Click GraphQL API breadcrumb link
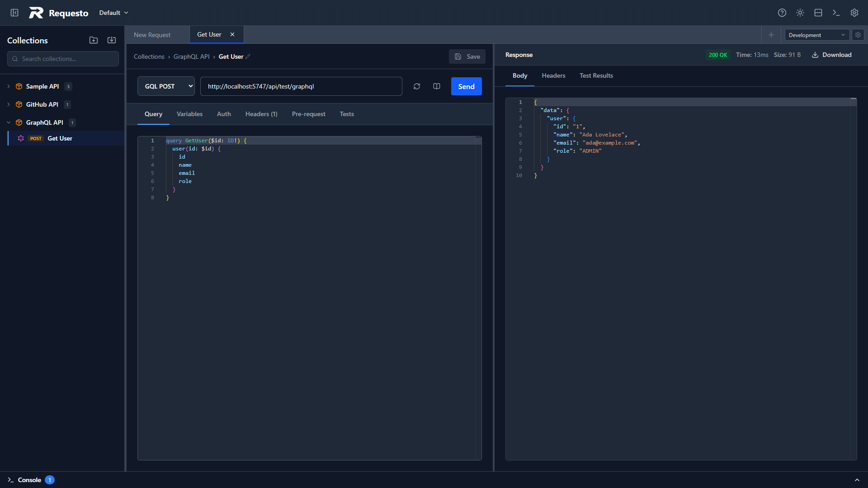Screen dimensions: 868x488 (192, 56)
